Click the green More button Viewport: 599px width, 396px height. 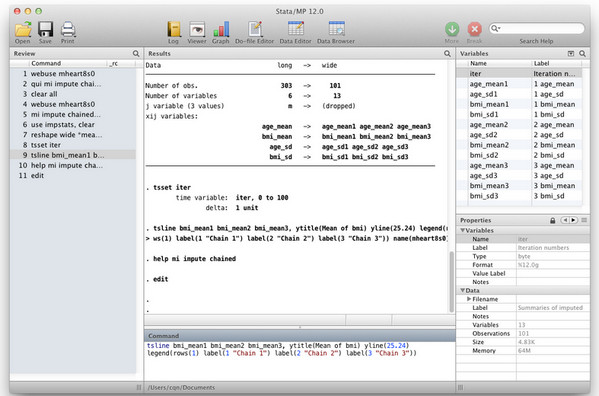452,29
